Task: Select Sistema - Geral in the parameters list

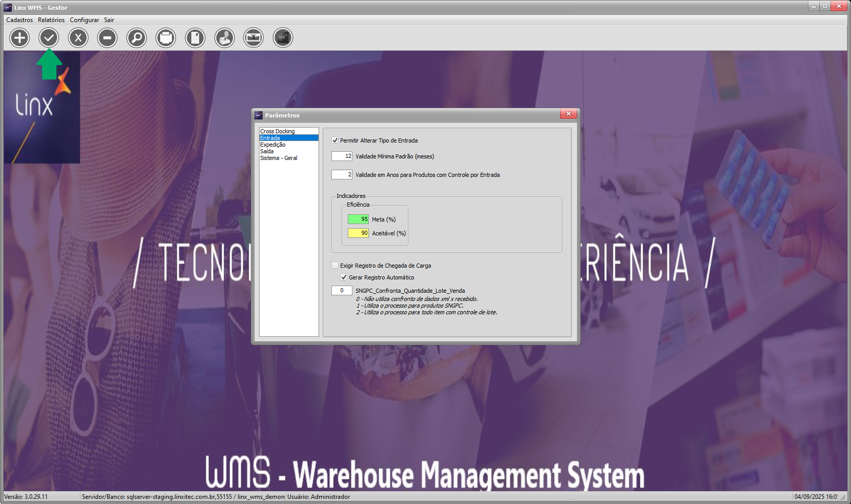Action: tap(289, 158)
